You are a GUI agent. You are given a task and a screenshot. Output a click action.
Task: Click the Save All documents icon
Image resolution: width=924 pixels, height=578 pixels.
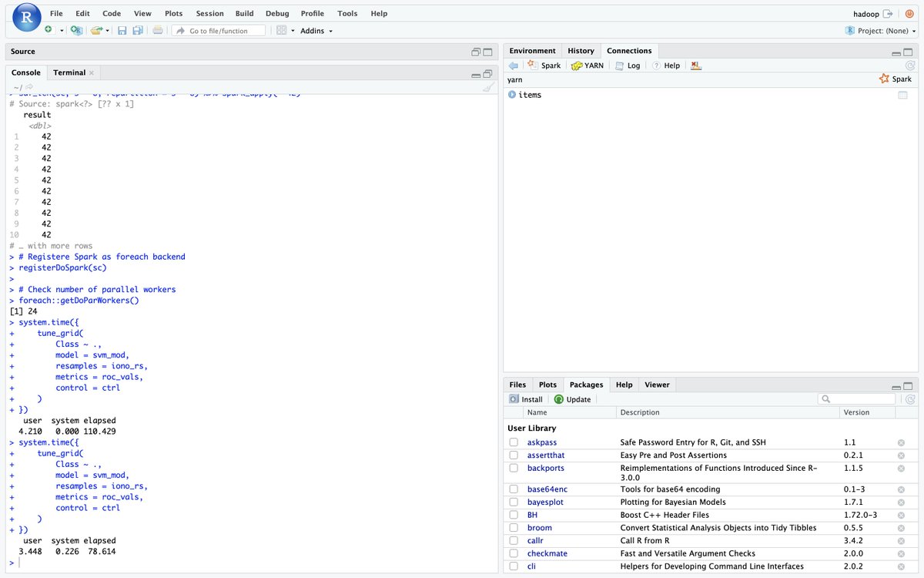pyautogui.click(x=138, y=30)
